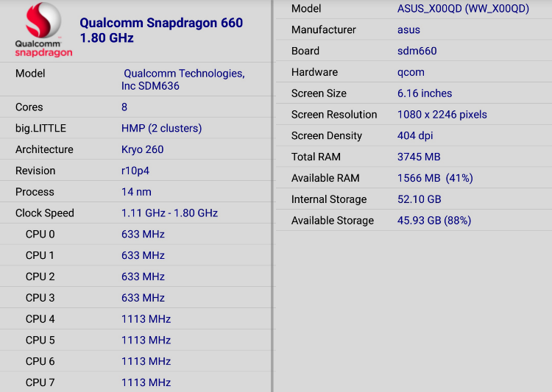The image size is (552, 392).
Task: Click the Screen Size value 6.16 inches
Action: (425, 93)
